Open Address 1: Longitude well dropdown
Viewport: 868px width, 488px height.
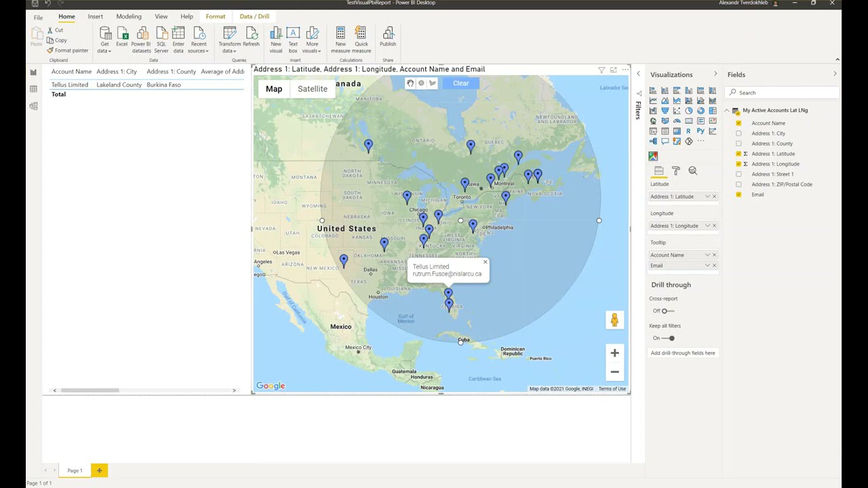(707, 226)
